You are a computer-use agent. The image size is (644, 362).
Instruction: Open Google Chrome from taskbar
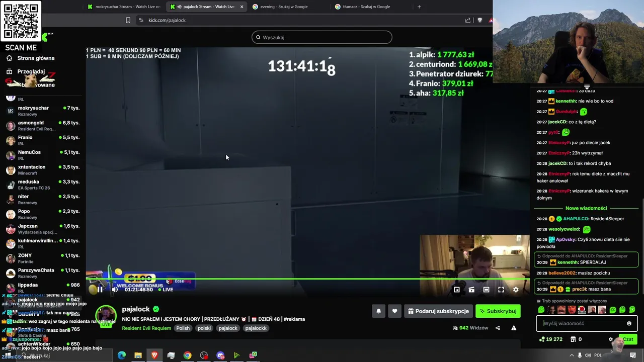(187, 355)
